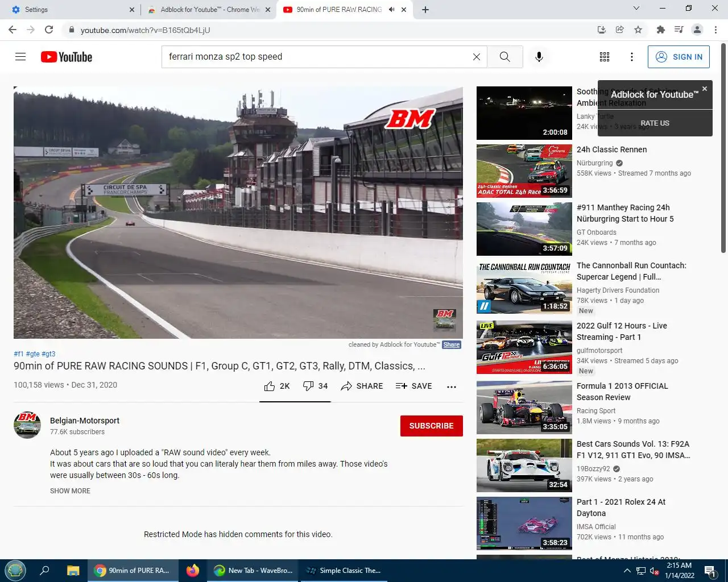Dislike the video with thumbs down
Image resolution: width=728 pixels, height=582 pixels.
316,386
